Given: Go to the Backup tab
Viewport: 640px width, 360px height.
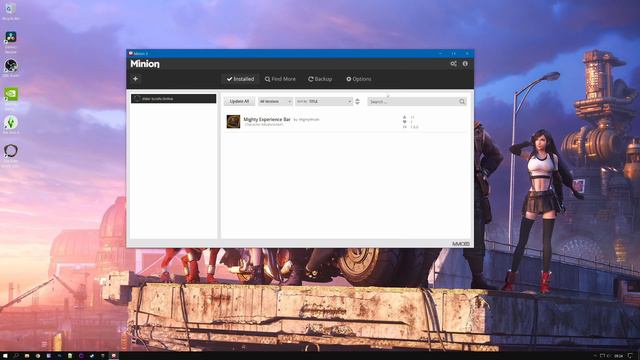Looking at the screenshot, I should click(x=320, y=79).
